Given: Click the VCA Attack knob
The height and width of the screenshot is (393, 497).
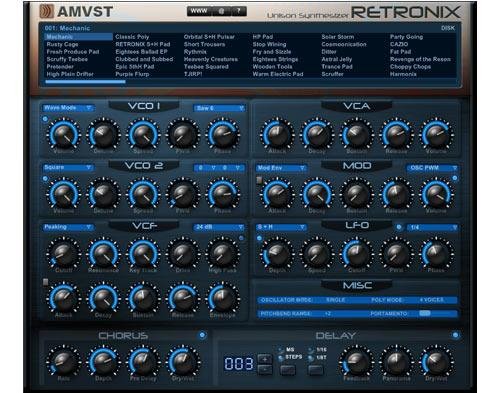Looking at the screenshot, I should [277, 135].
